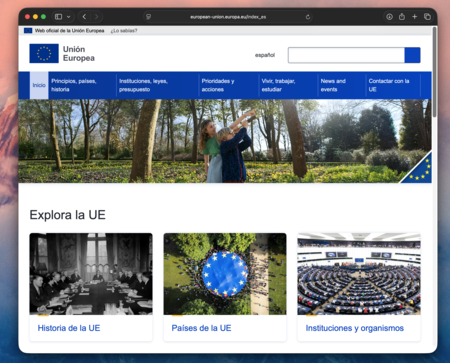Reload the page with the refresh icon
The image size is (450, 363).
[x=308, y=17]
